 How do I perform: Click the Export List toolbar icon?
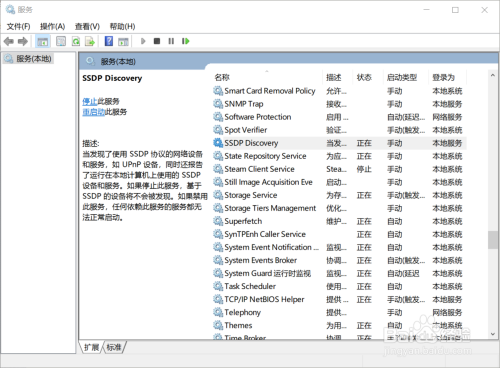pyautogui.click(x=90, y=41)
